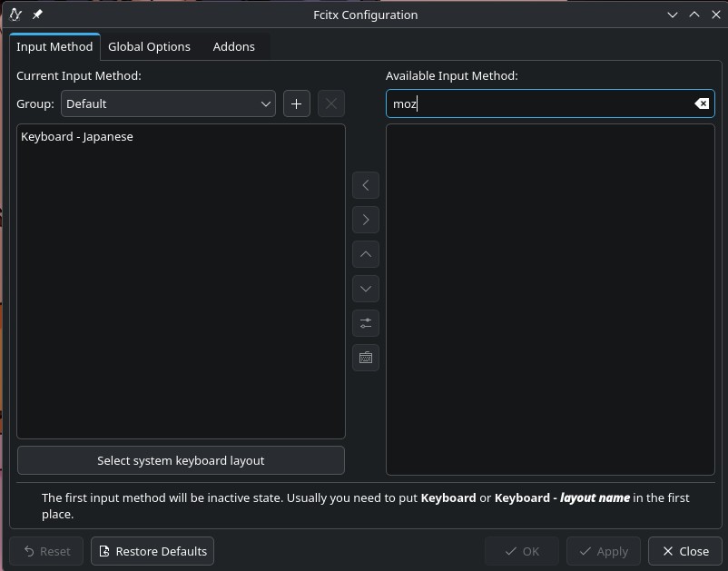Open input method configure sliders icon
Viewport: 728px width, 571px height.
point(366,323)
